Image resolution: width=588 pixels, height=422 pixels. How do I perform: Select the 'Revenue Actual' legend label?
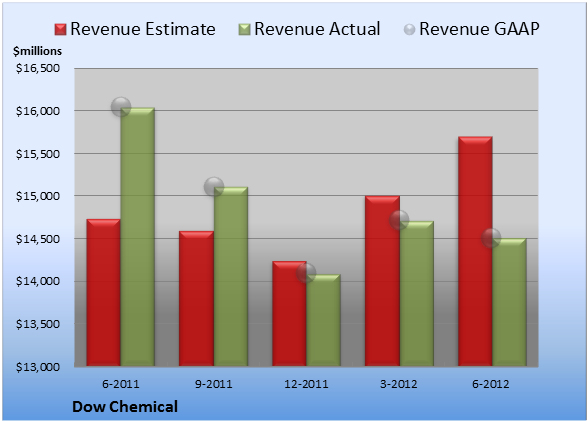pos(317,29)
